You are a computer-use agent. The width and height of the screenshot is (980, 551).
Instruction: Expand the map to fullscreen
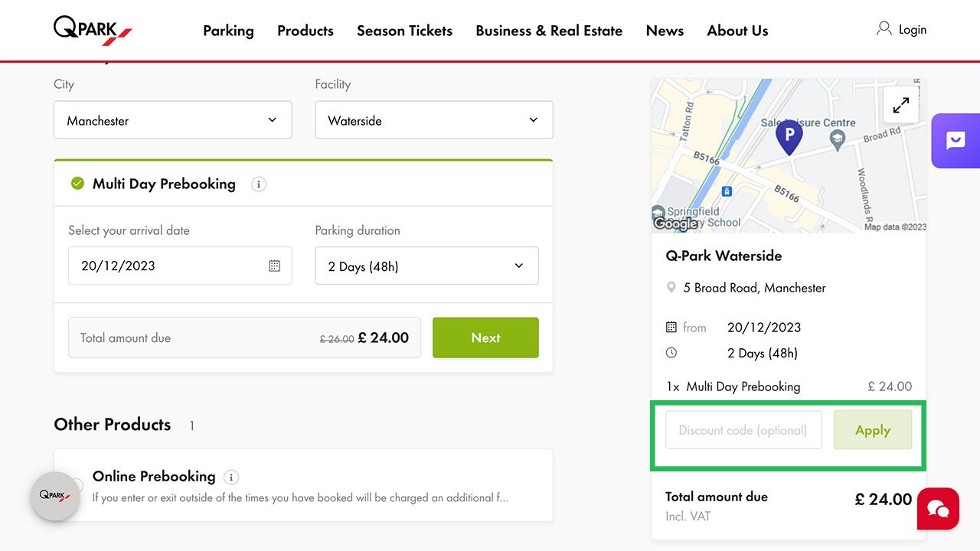(901, 105)
